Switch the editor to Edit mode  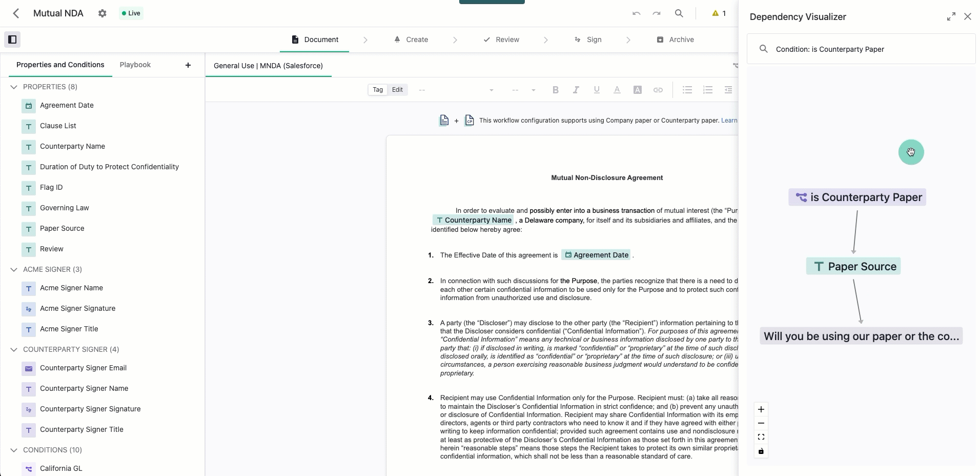point(398,90)
